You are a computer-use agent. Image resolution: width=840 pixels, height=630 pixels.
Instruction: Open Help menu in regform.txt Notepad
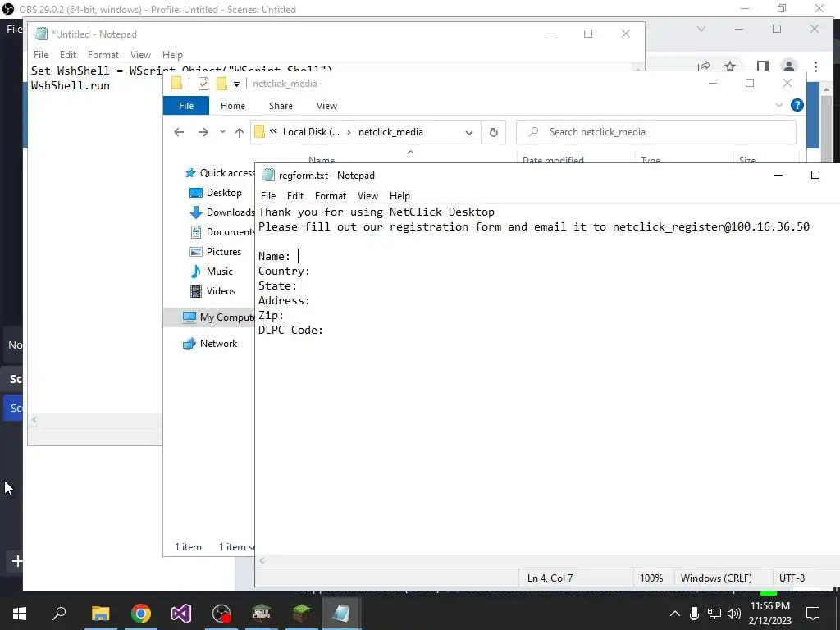click(x=399, y=196)
